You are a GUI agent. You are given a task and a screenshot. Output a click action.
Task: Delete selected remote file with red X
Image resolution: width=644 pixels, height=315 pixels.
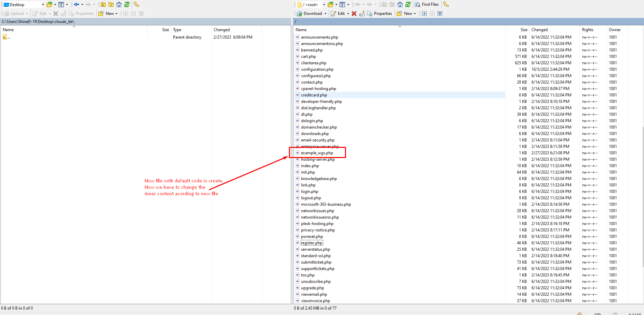[354, 14]
